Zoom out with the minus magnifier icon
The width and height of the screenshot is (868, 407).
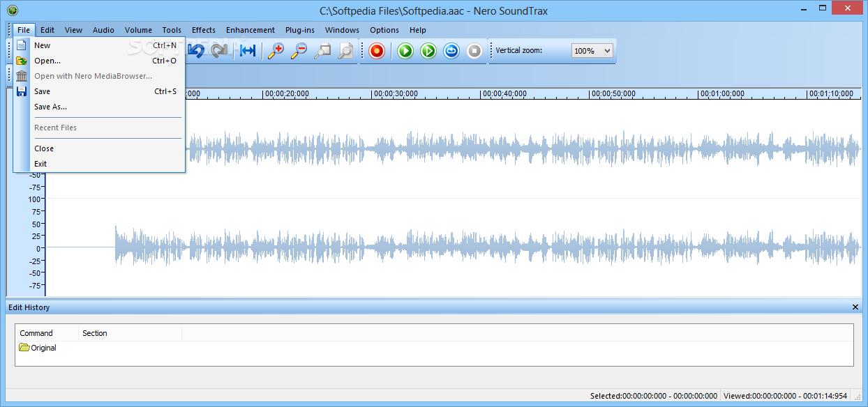coord(299,51)
